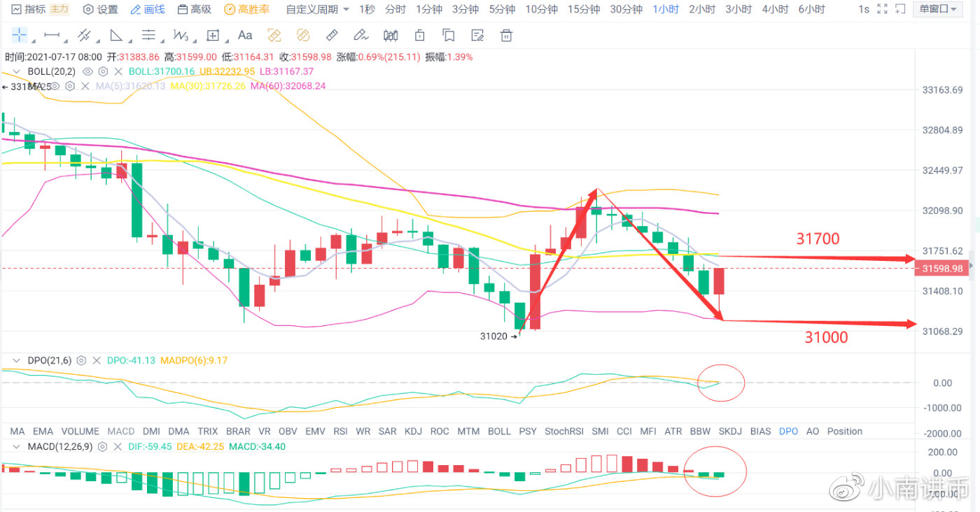Remove the DPO indicator with its X

tap(96, 361)
